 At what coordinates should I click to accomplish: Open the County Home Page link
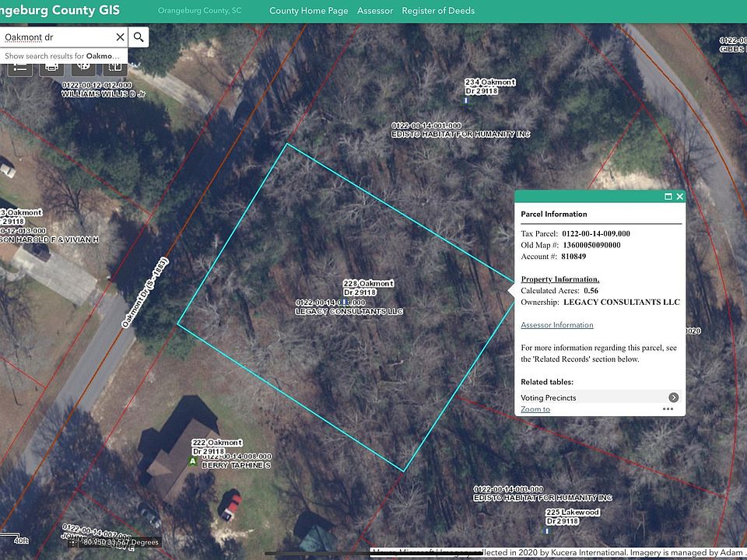click(x=309, y=10)
